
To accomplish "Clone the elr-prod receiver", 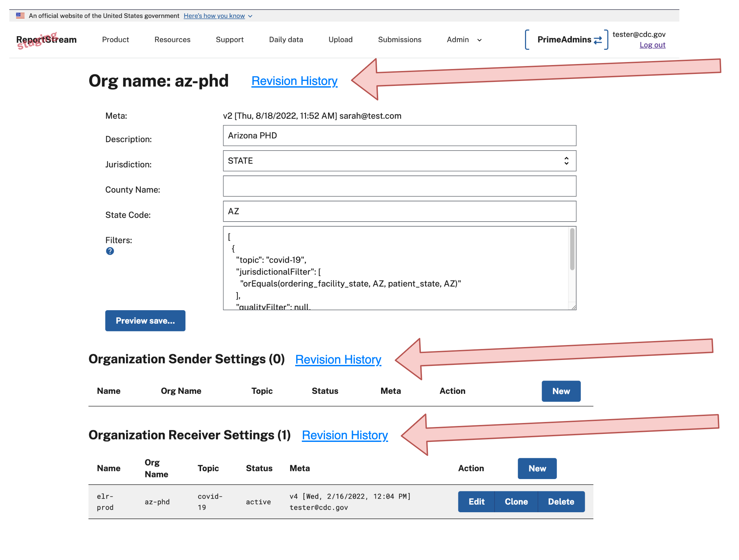I will [516, 502].
